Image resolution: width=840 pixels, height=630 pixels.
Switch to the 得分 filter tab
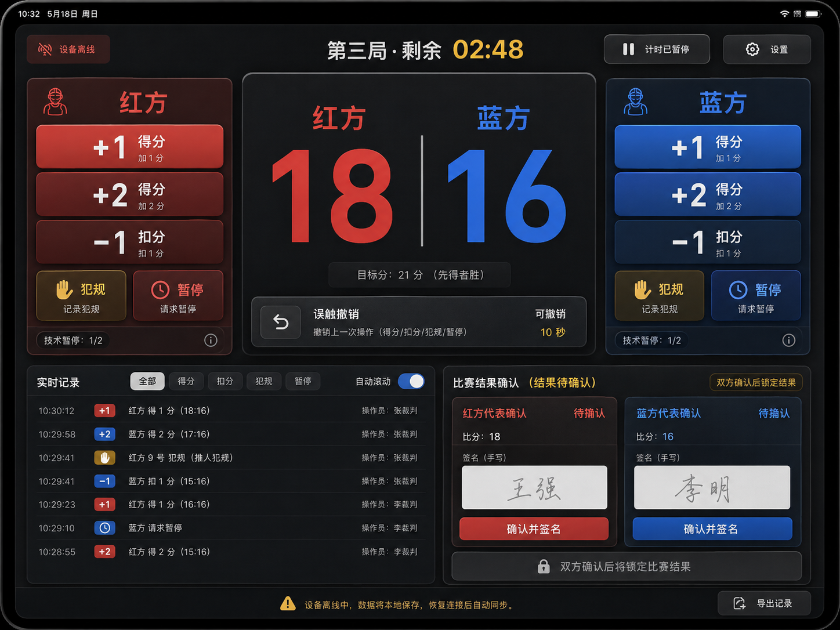point(186,381)
